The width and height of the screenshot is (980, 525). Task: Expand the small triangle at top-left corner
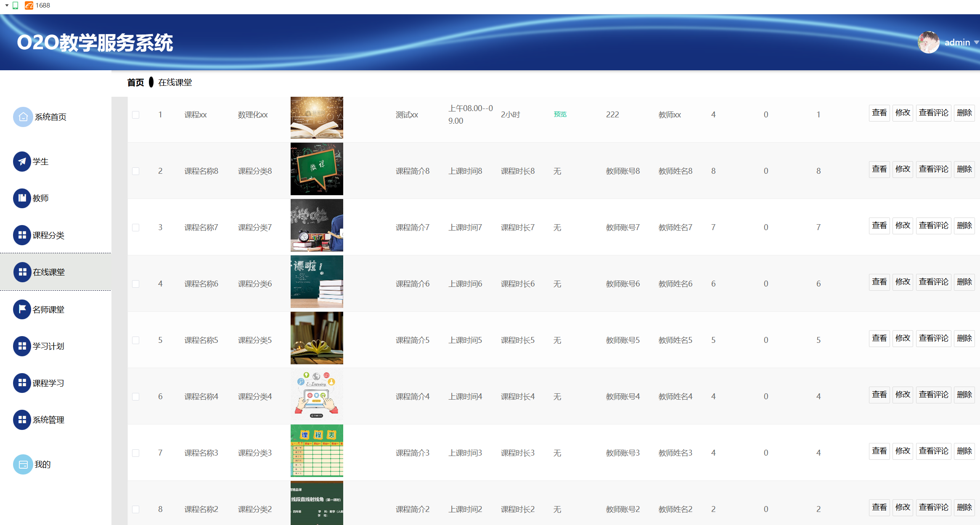pyautogui.click(x=7, y=5)
